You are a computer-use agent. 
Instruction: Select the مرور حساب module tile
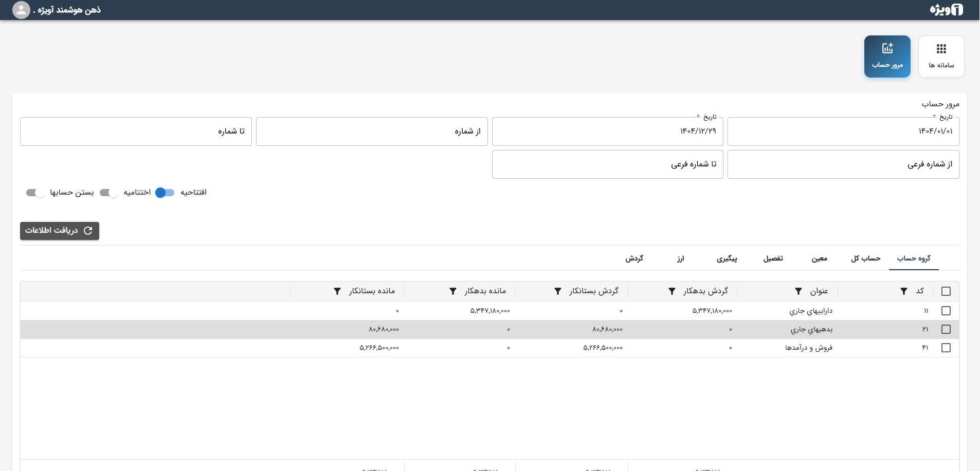click(887, 56)
